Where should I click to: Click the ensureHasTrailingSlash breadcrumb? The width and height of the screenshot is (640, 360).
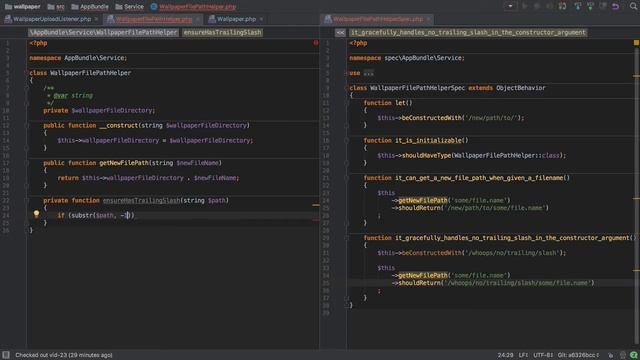[x=222, y=32]
